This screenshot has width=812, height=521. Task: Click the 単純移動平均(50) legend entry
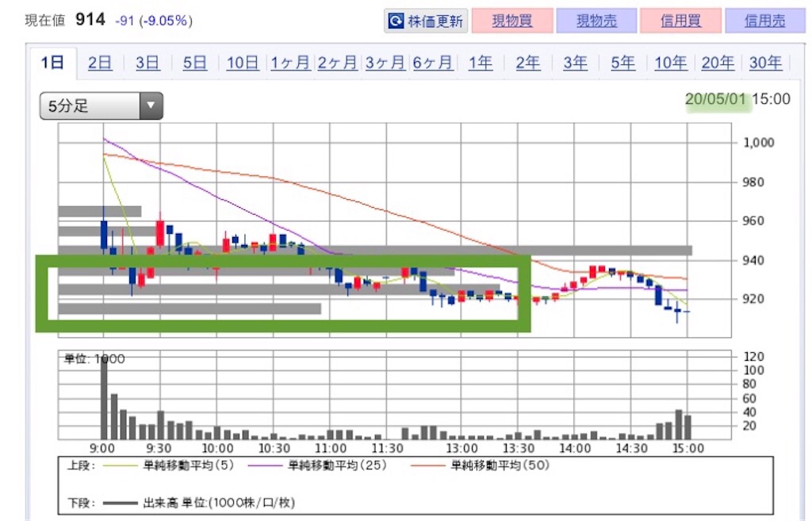[480, 465]
